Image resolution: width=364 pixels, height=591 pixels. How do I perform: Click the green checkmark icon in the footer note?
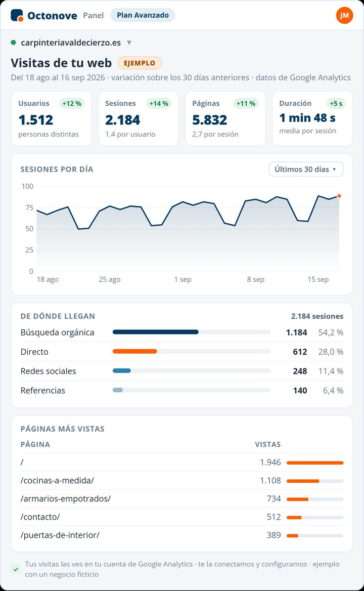[x=16, y=569]
